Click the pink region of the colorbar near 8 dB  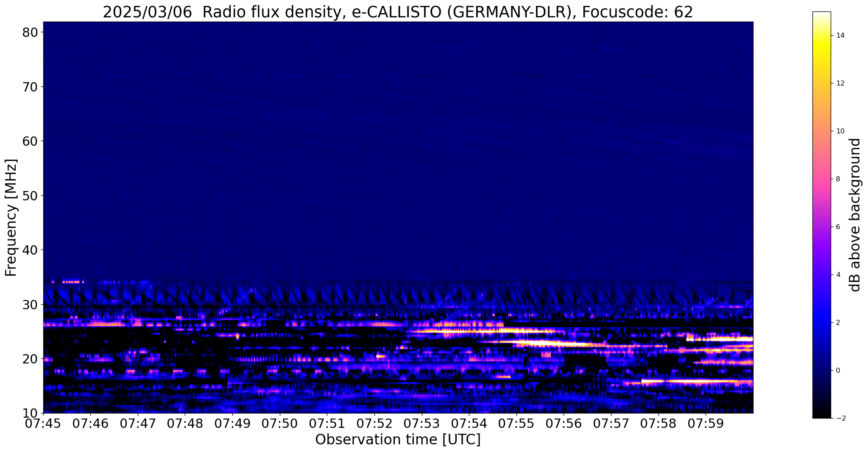coord(821,179)
